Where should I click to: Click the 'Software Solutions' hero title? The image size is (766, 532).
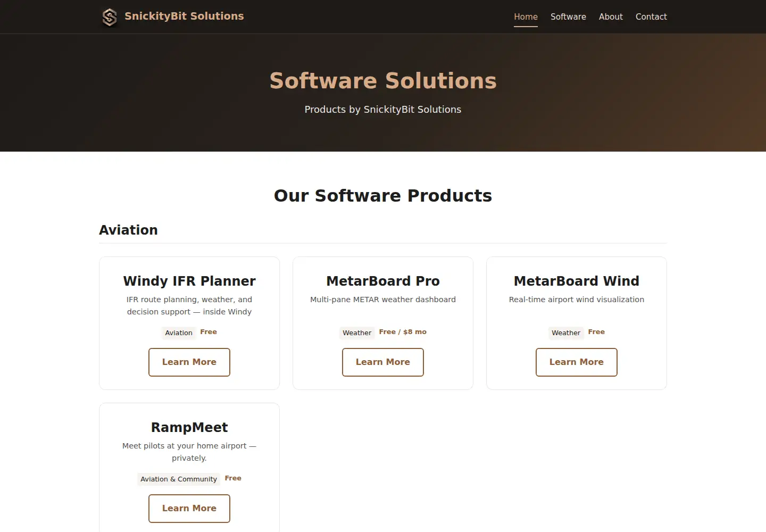point(383,81)
